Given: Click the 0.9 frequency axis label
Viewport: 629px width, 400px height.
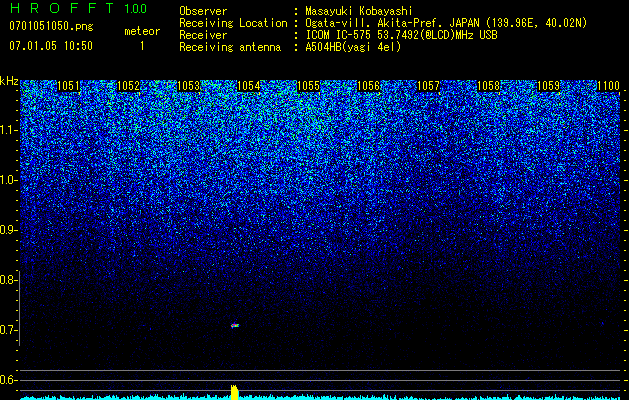Looking at the screenshot, I should point(8,230).
